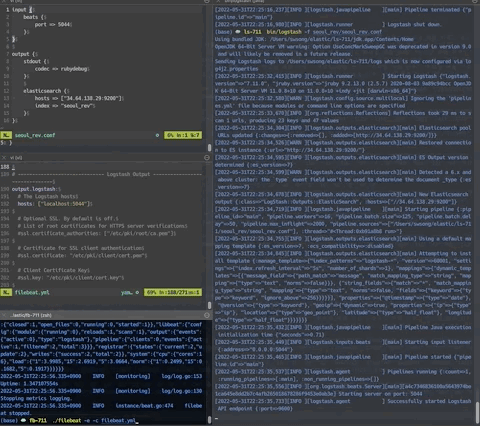Click the hosts: ["localhost:5044"] line
The image size is (480, 426).
(x=55, y=204)
